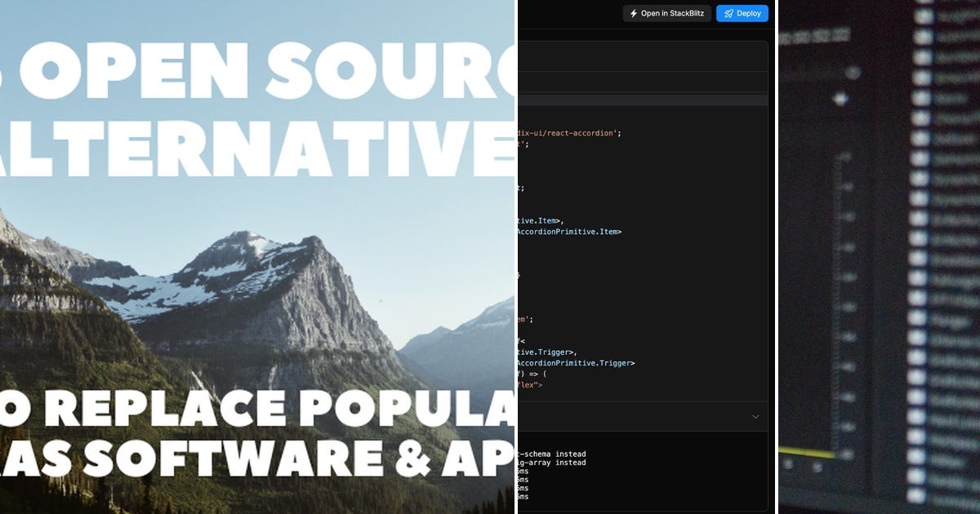Click the rocket icon inside the Deploy button
Image resolution: width=980 pixels, height=514 pixels.
point(727,13)
